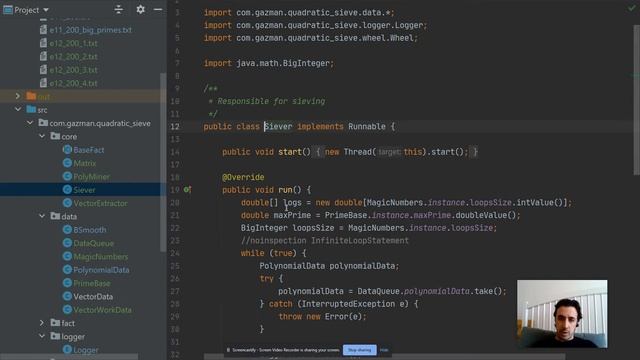The image size is (640, 360).
Task: Click the webcam video thumbnail
Action: [562, 314]
